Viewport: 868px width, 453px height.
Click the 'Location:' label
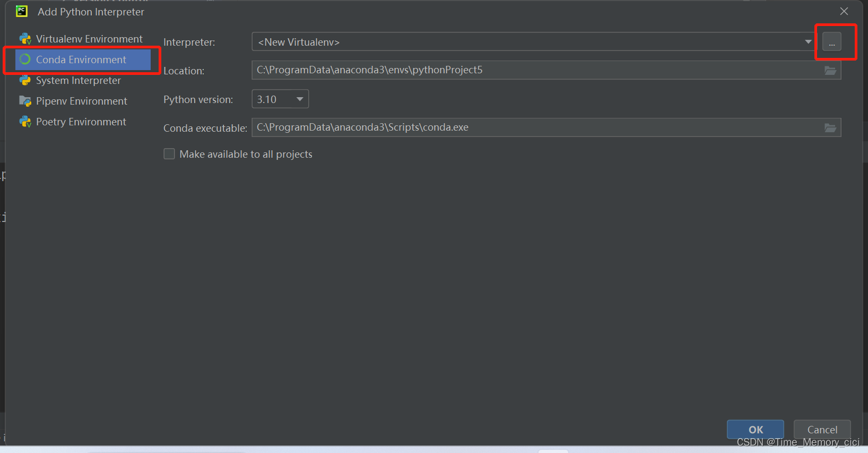(184, 71)
